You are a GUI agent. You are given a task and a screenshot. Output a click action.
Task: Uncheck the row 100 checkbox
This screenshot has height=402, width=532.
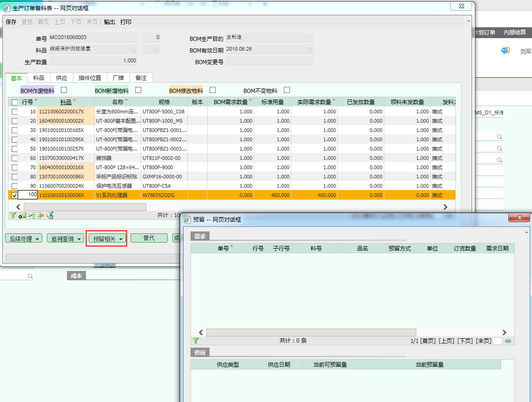click(x=15, y=195)
